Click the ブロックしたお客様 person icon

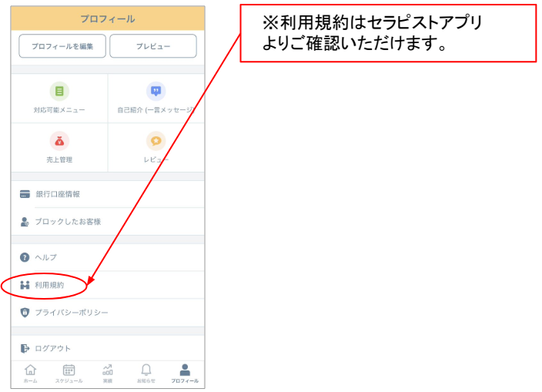point(25,222)
